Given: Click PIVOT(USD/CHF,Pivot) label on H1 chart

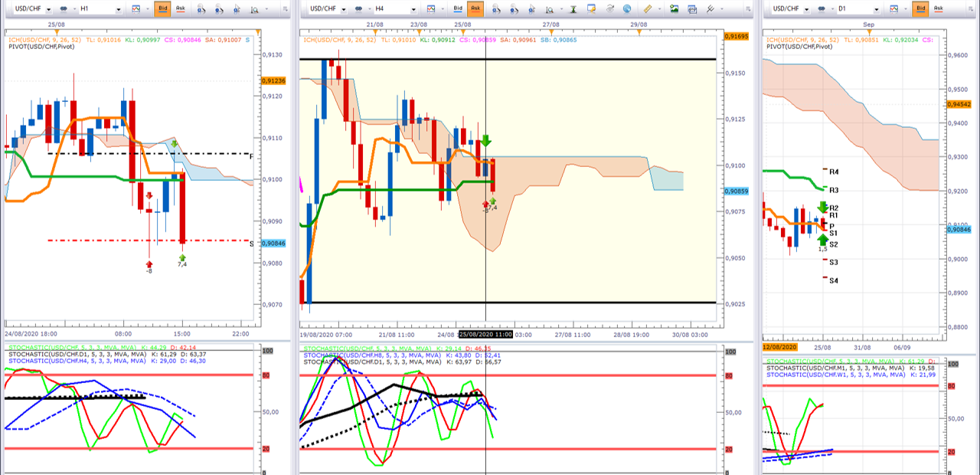Looking at the screenshot, I should click(x=41, y=46).
